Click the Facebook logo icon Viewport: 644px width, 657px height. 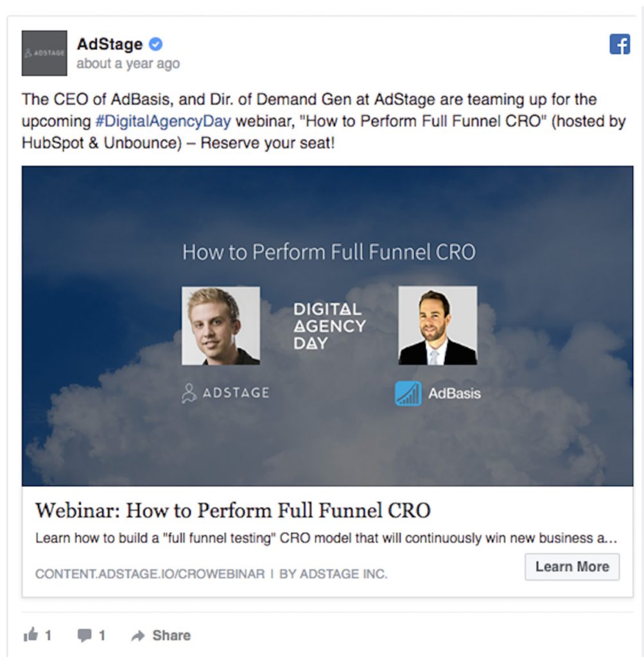coord(618,44)
